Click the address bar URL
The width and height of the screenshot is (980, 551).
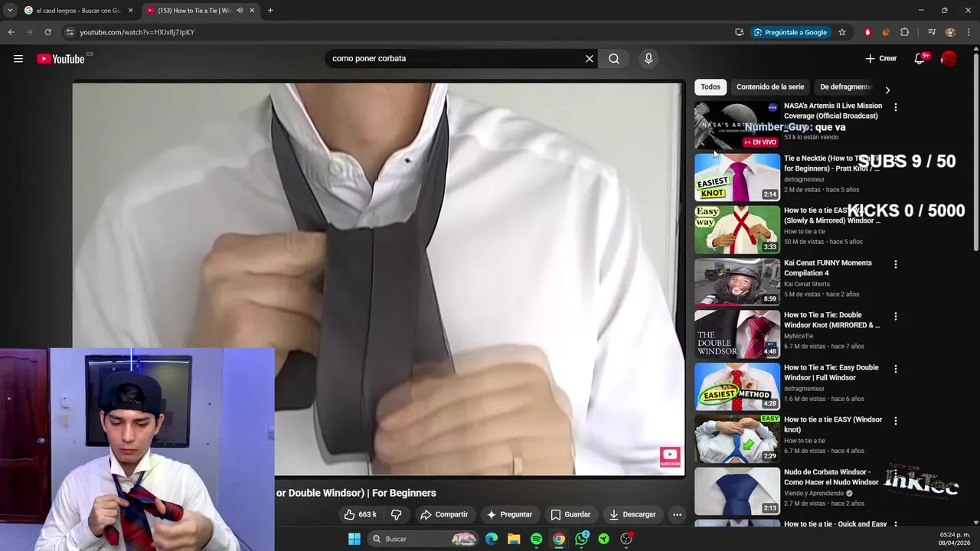pos(137,32)
